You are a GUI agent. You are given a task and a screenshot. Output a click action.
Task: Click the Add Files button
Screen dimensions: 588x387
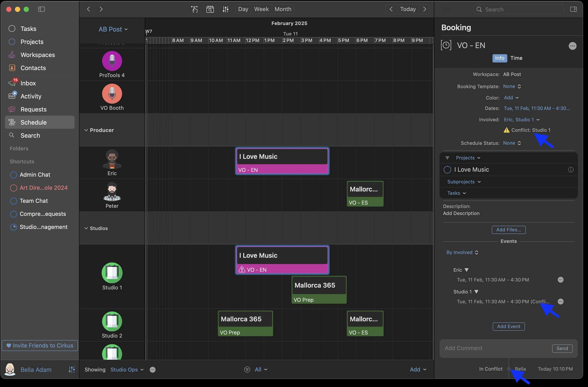tap(508, 230)
